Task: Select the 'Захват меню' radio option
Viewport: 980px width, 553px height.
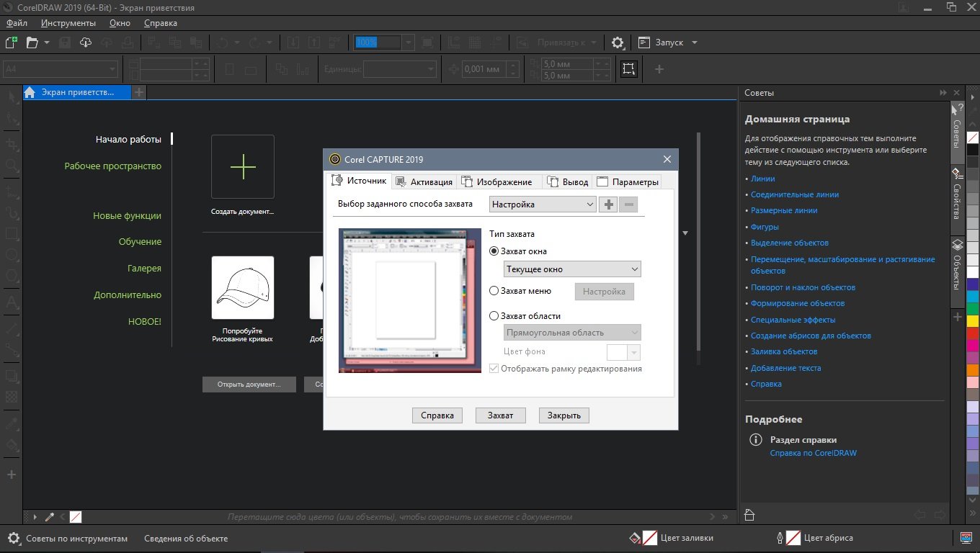Action: coord(494,291)
